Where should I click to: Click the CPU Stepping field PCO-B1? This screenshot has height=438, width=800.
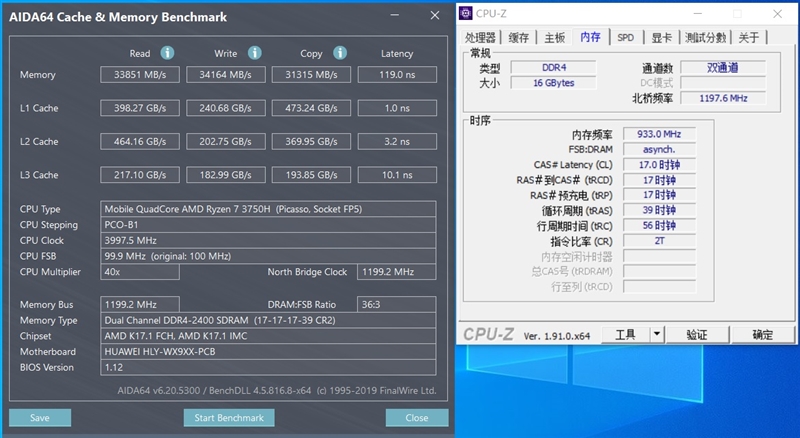(268, 225)
